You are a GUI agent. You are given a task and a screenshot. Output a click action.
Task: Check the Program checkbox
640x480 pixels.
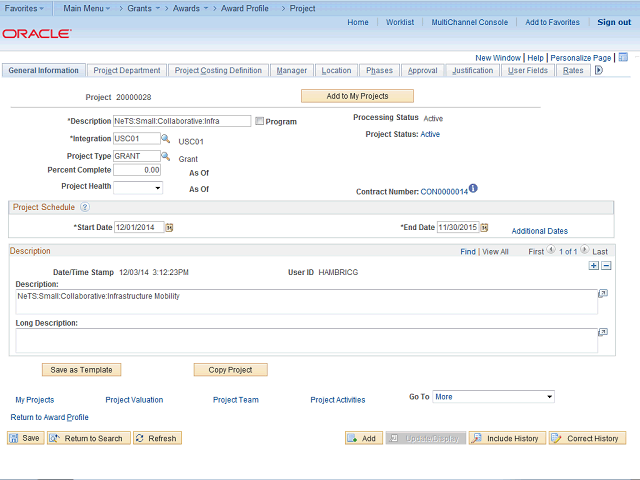[260, 122]
